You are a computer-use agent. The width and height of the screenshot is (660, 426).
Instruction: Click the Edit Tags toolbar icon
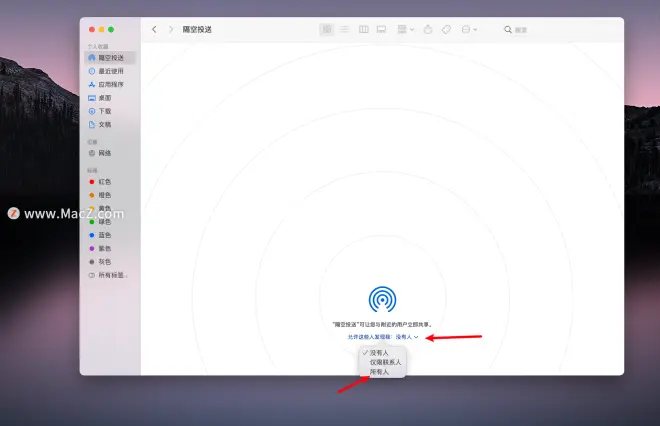pyautogui.click(x=446, y=29)
